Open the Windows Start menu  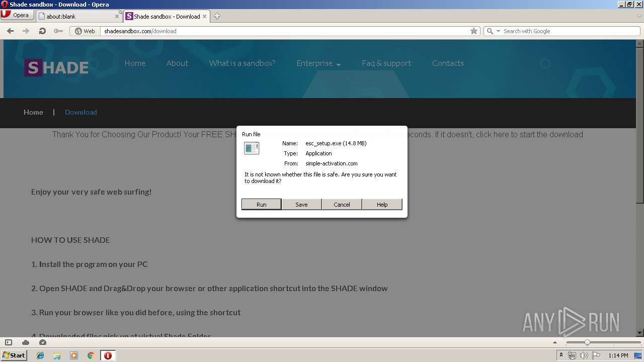[14, 355]
